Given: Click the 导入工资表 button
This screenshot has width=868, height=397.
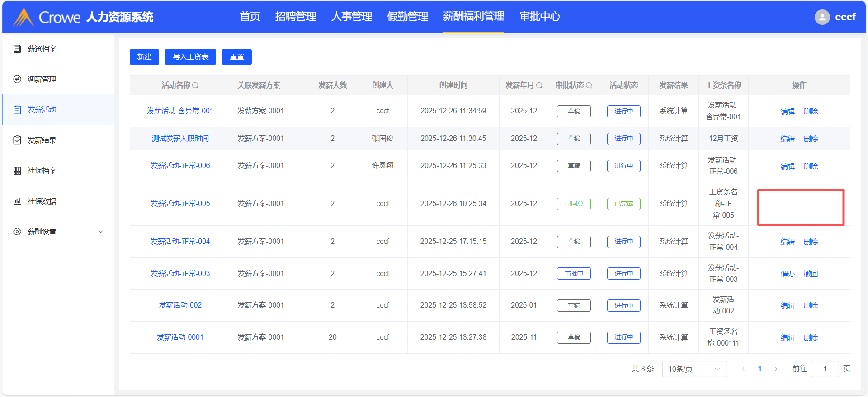Looking at the screenshot, I should click(190, 57).
